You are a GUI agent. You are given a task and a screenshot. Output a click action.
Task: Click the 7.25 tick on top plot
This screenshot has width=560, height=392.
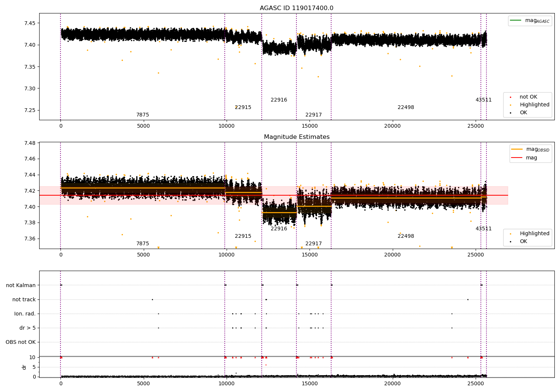click(x=30, y=111)
